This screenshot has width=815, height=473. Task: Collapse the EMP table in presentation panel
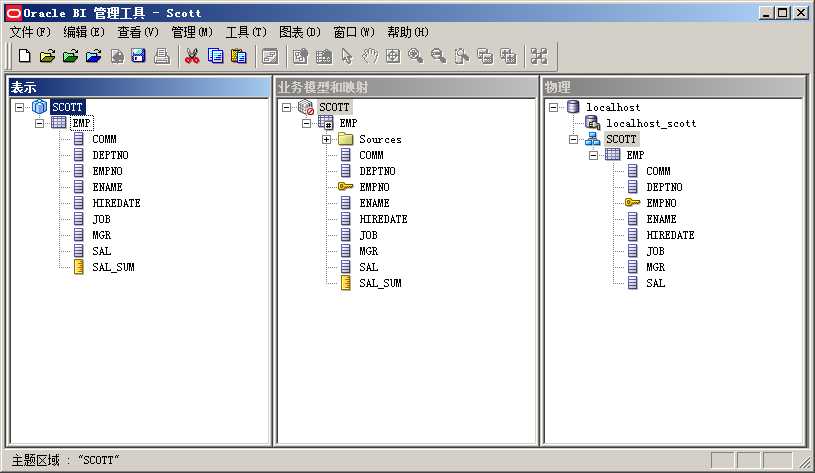coord(40,123)
